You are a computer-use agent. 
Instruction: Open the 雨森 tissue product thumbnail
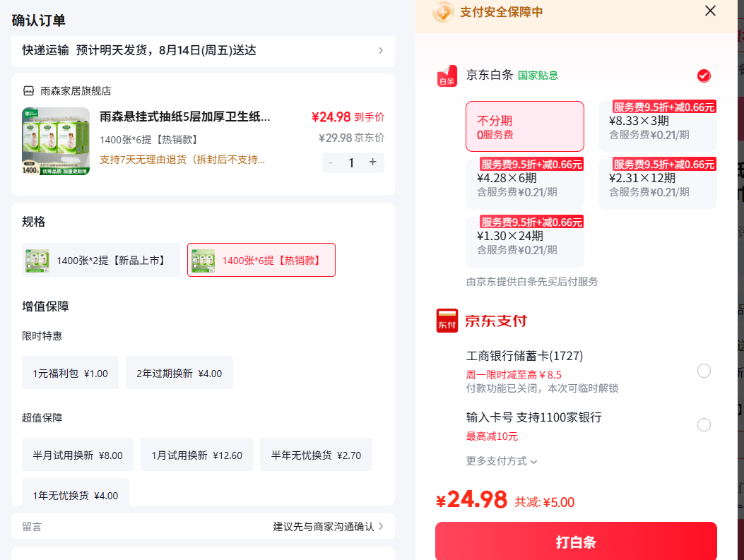coord(56,141)
